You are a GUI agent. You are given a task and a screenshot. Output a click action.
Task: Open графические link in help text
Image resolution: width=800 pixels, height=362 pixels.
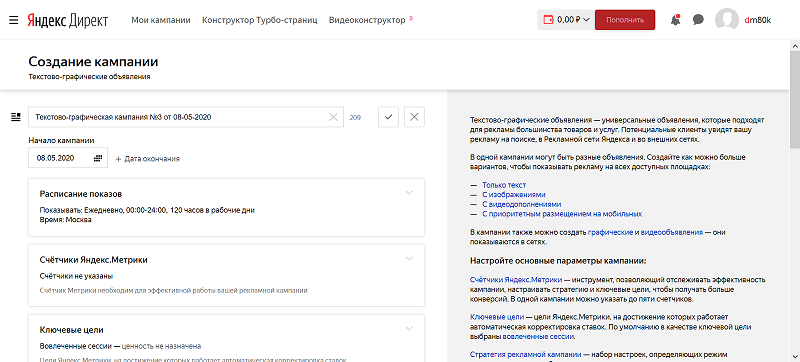pyautogui.click(x=610, y=232)
